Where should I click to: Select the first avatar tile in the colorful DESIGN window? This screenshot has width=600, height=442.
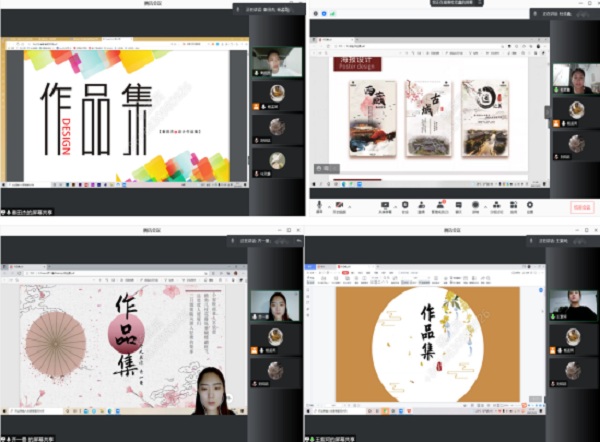click(x=277, y=96)
